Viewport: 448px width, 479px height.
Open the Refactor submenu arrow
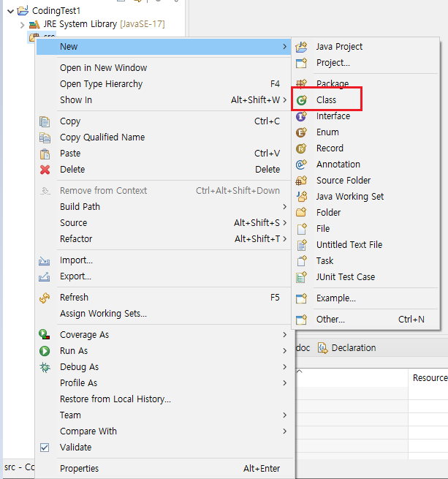pyautogui.click(x=284, y=238)
